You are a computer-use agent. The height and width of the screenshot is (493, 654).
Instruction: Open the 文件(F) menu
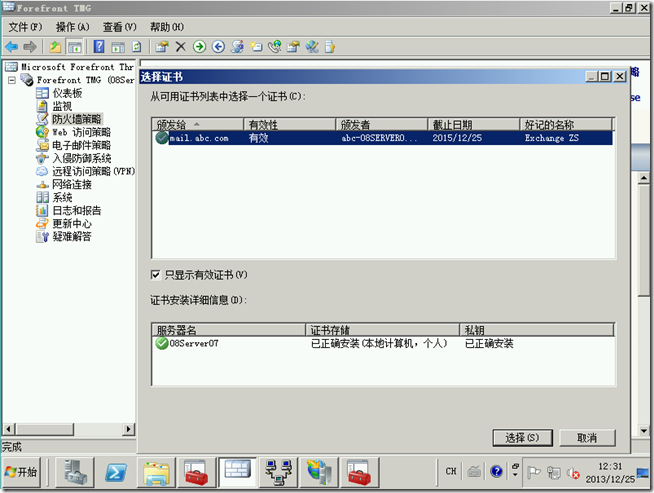click(x=25, y=27)
